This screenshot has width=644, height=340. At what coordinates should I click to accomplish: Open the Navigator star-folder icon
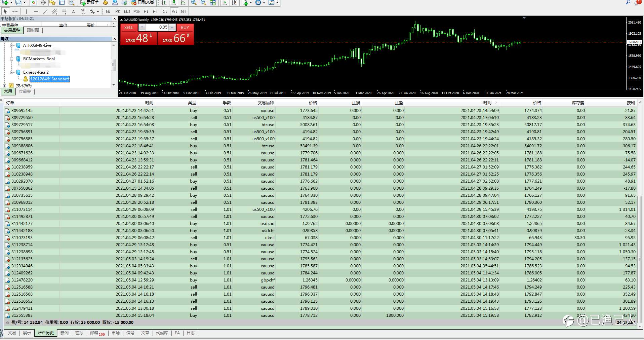pyautogui.click(x=52, y=3)
